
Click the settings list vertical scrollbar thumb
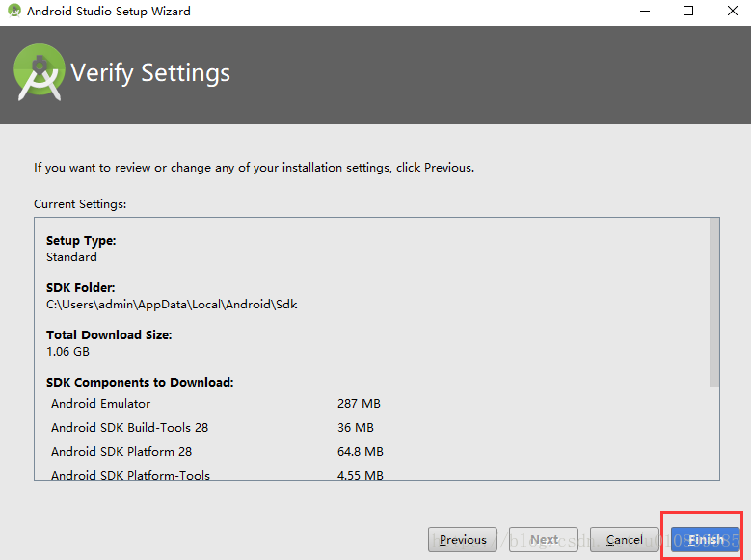[714, 303]
